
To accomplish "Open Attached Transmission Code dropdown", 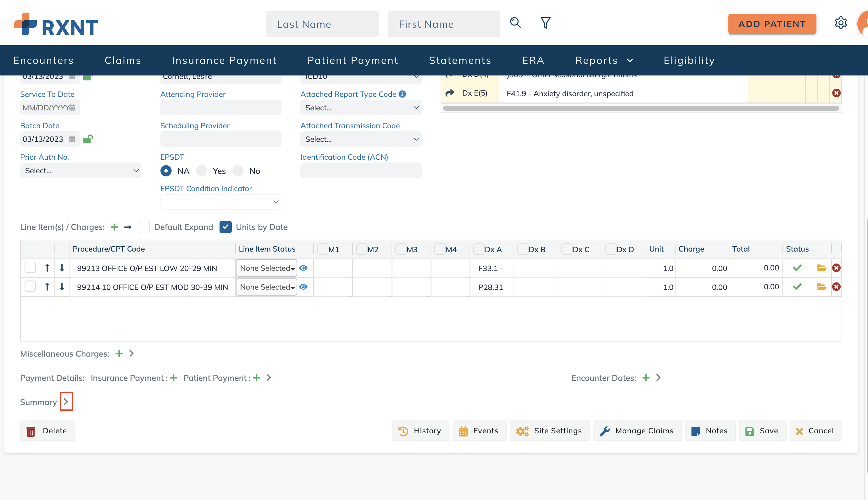I will coord(360,139).
